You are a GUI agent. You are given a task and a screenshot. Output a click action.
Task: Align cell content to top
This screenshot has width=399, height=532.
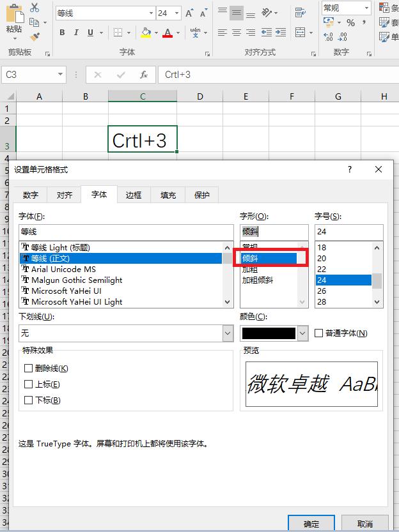pyautogui.click(x=223, y=11)
